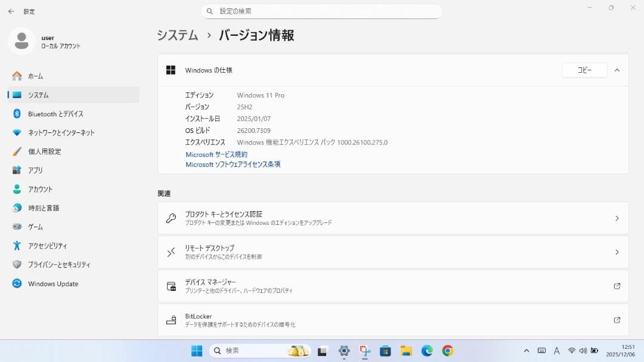The height and width of the screenshot is (362, 644).
Task: Click the 設定の検索 search field
Action: pos(322,11)
